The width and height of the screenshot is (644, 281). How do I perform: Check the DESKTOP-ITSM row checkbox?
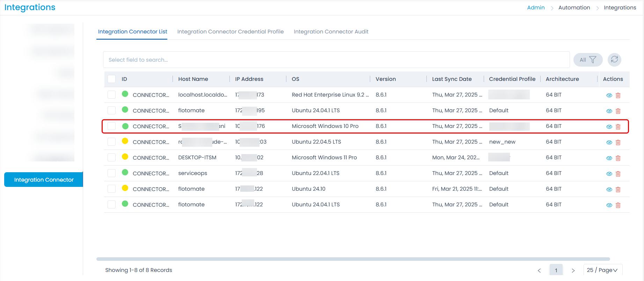tap(112, 158)
